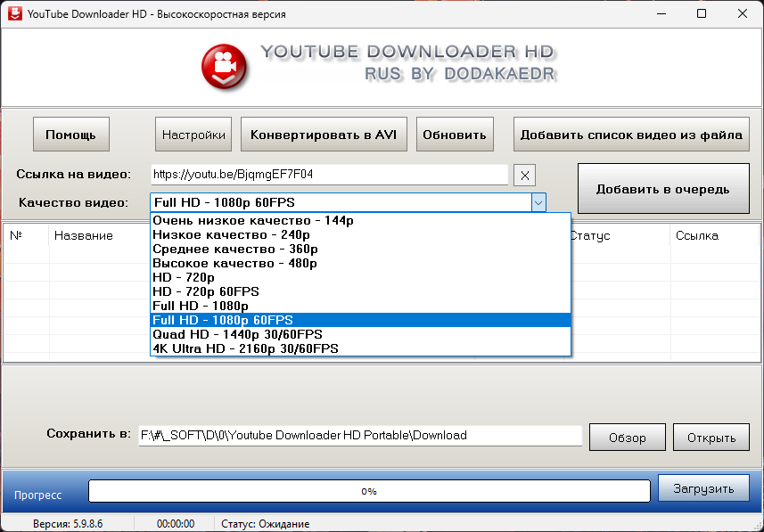Viewport: 764px width, 532px height.
Task: Click the red camera logo icon
Action: tap(224, 66)
